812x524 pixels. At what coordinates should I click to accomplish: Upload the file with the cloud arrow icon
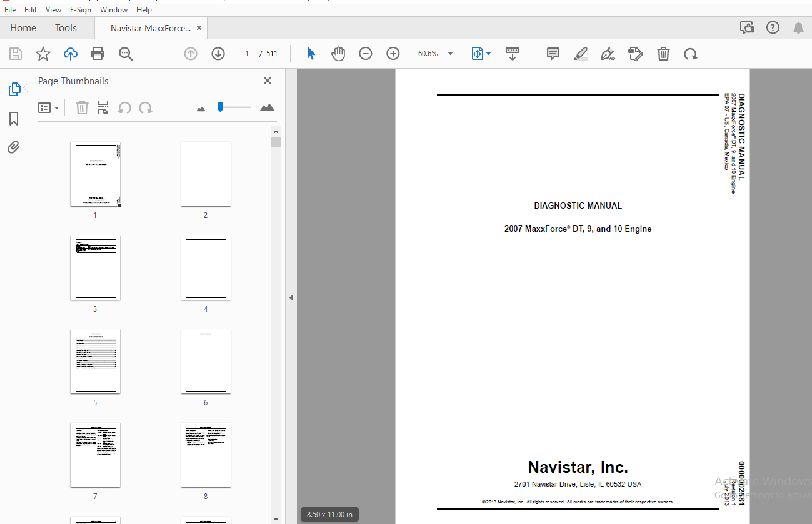click(x=71, y=54)
